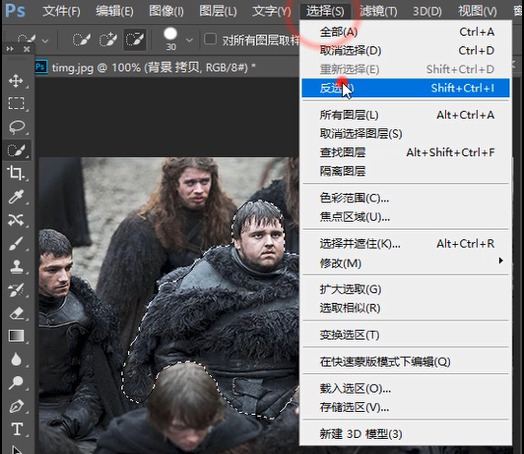Choose Transform Selection (变换选区)
Screen dimensions: 524x454
pos(406,335)
